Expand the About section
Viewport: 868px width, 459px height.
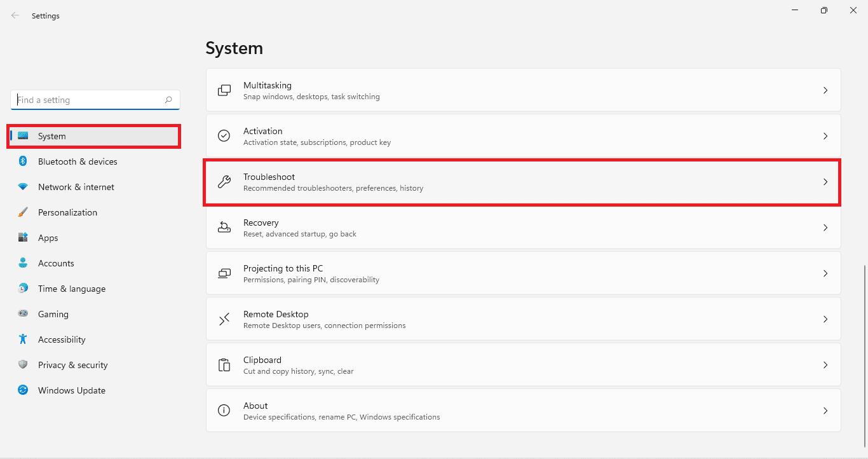coord(825,410)
